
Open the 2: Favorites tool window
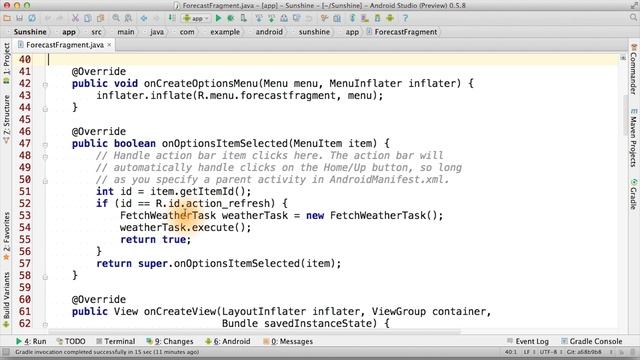(x=7, y=236)
